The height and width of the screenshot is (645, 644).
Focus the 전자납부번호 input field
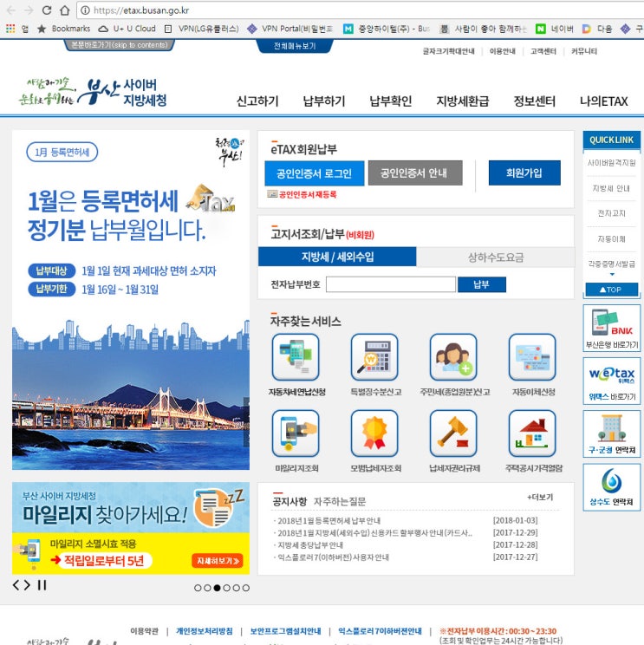point(391,284)
